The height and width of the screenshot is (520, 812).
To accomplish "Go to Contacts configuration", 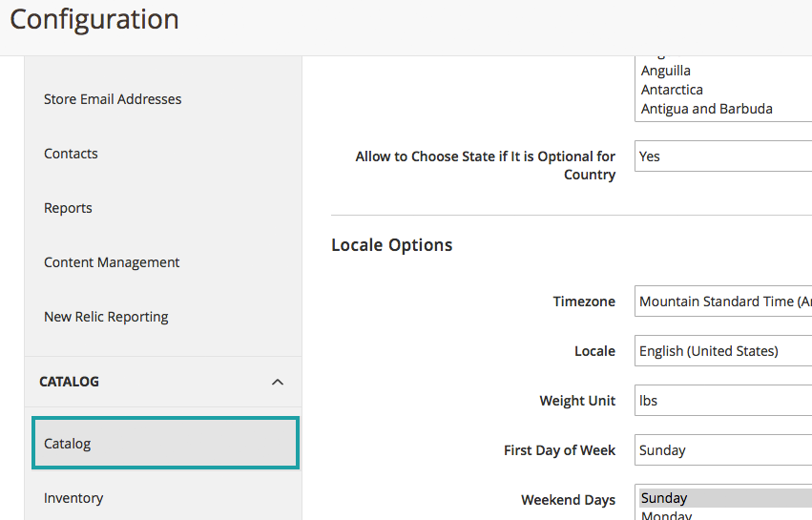I will coord(71,154).
